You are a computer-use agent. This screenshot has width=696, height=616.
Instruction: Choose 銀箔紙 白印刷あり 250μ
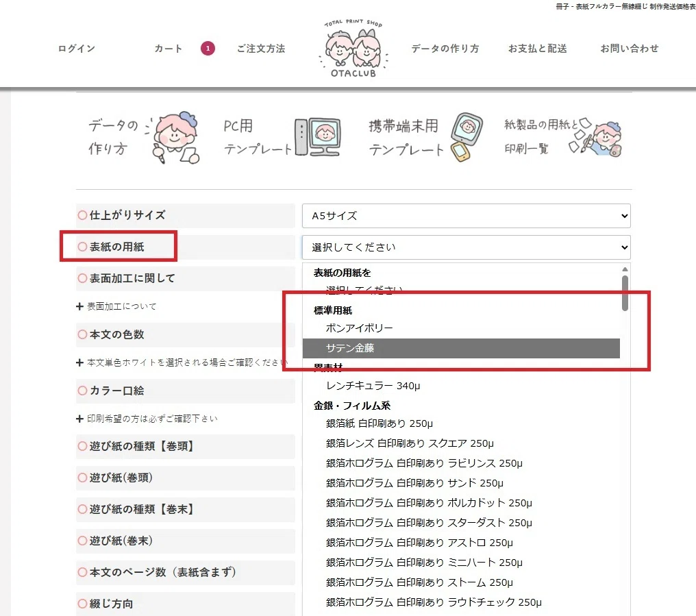point(461,423)
